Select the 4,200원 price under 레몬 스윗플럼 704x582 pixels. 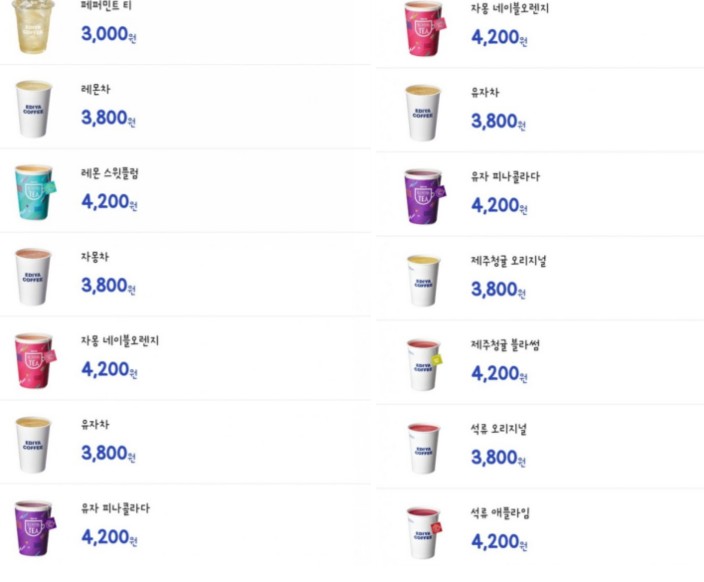click(x=108, y=202)
